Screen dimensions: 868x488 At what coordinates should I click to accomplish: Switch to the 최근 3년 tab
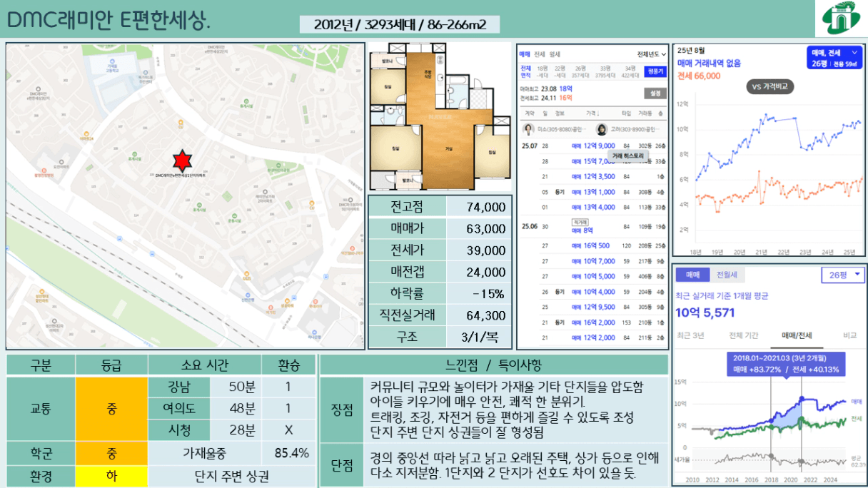[690, 335]
